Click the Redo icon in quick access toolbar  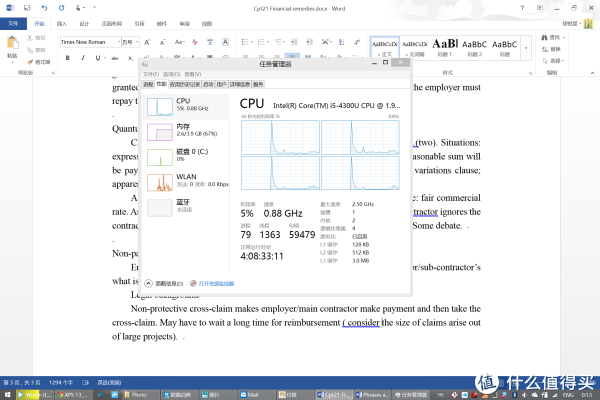[61, 8]
